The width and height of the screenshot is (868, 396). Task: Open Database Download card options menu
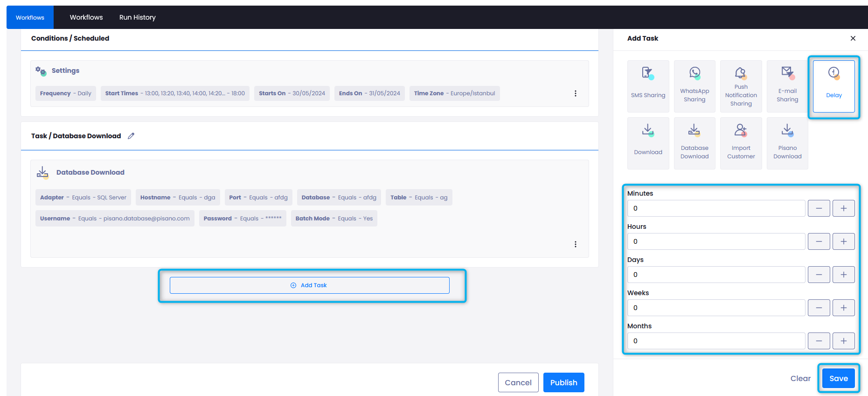click(575, 244)
